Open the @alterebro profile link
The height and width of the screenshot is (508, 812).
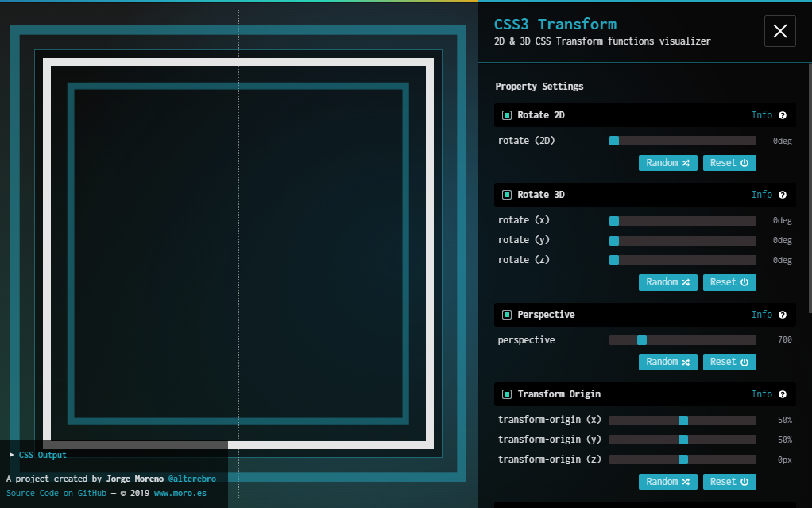(x=191, y=479)
